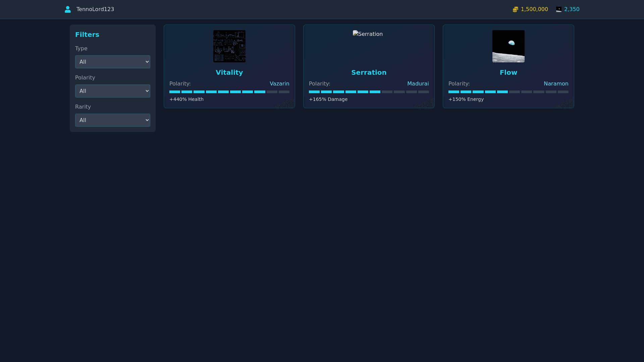Open the Type filter dropdown
The width and height of the screenshot is (644, 362).
[x=112, y=62]
